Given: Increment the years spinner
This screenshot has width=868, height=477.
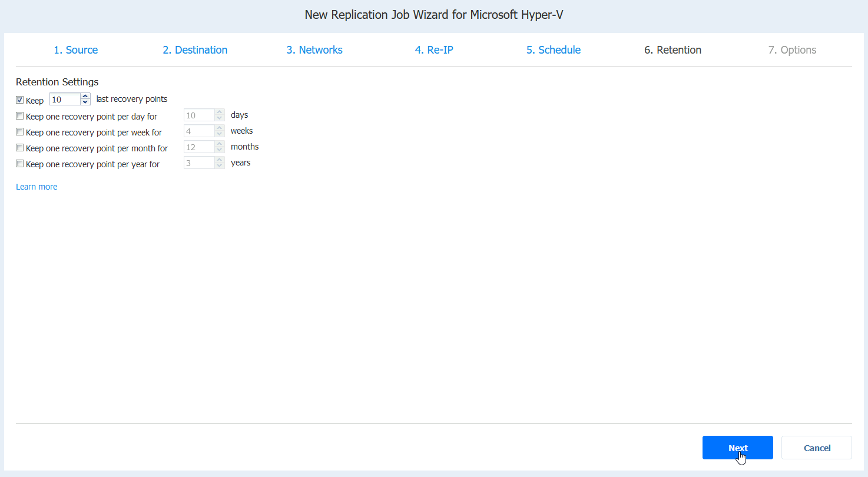Looking at the screenshot, I should [220, 160].
